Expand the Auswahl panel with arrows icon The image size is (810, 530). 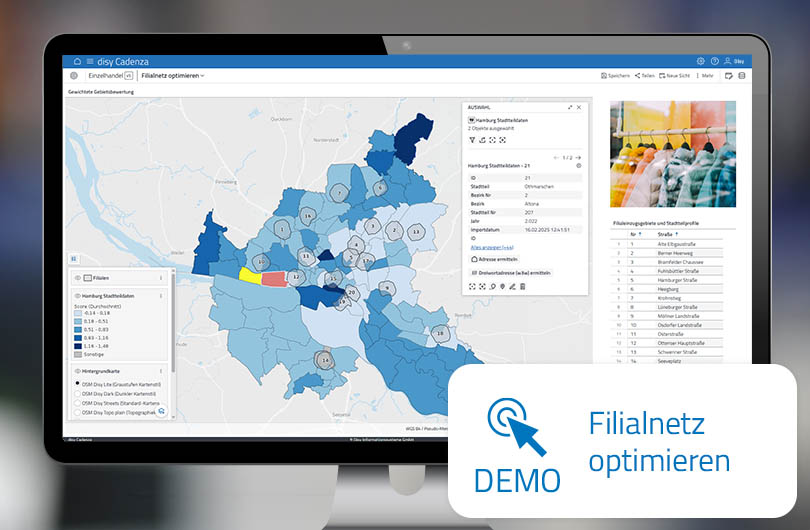click(570, 107)
